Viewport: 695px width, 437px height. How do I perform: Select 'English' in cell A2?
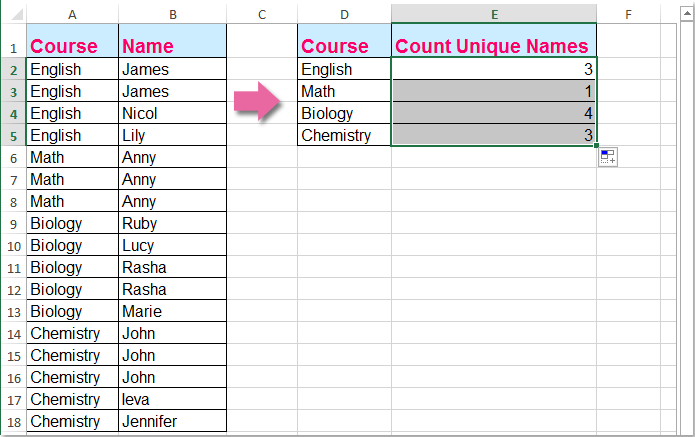[72, 69]
